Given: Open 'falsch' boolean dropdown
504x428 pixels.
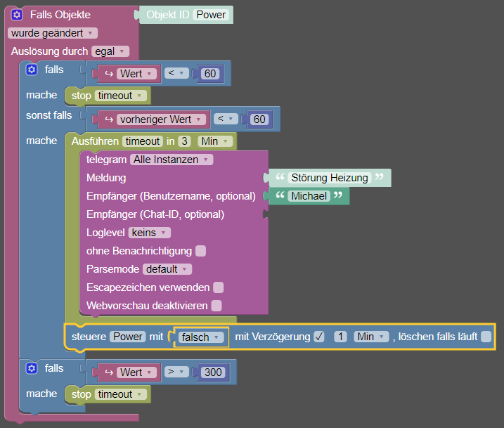Looking at the screenshot, I should point(201,337).
